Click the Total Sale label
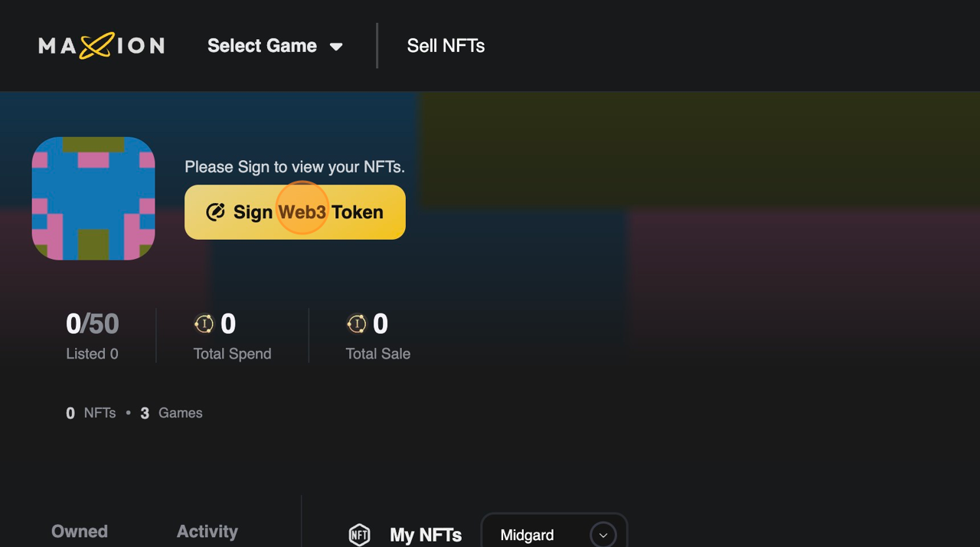The height and width of the screenshot is (547, 980). [378, 354]
